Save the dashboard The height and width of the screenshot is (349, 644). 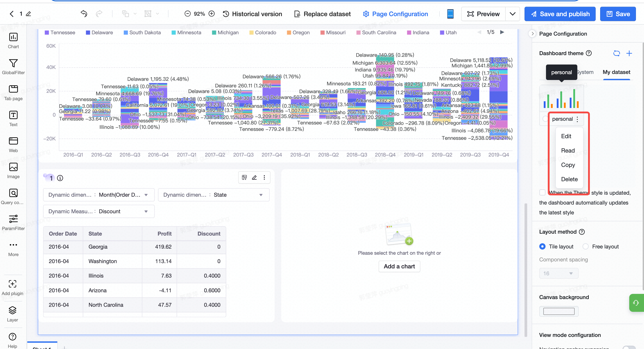pos(618,14)
